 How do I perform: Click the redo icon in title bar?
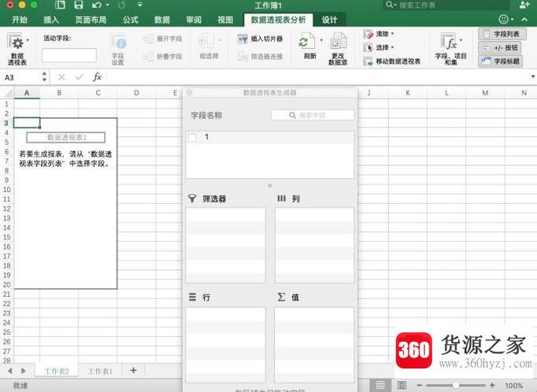click(121, 6)
